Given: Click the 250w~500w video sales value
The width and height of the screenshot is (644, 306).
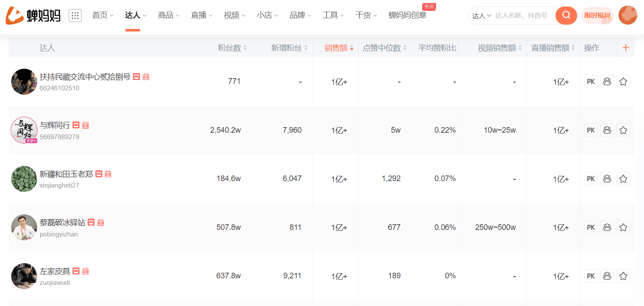Looking at the screenshot, I should click(496, 227).
